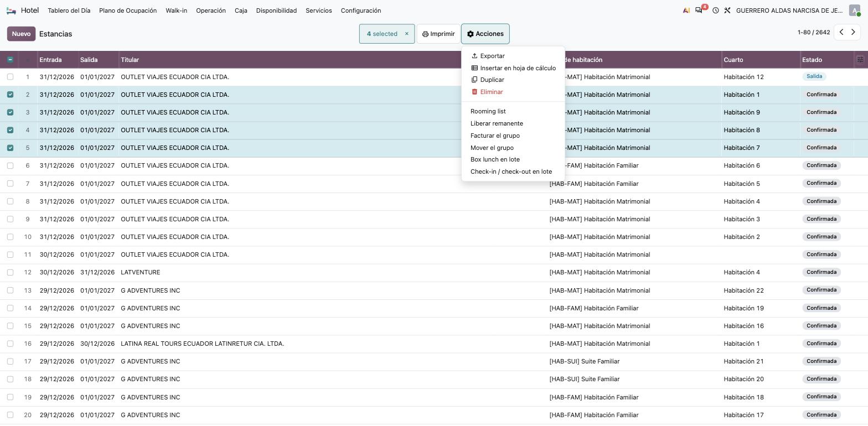Open Rooming list action
This screenshot has width=868, height=426.
488,111
